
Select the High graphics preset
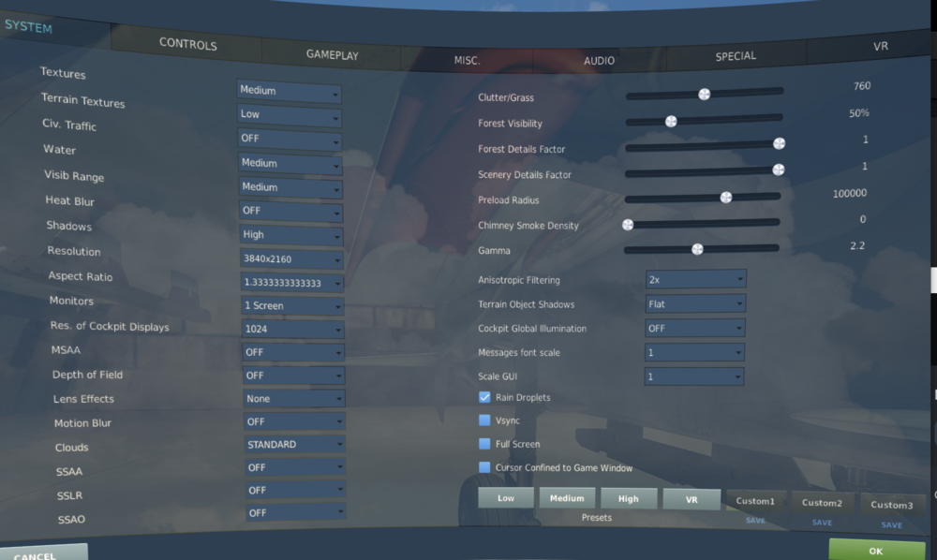tap(629, 498)
